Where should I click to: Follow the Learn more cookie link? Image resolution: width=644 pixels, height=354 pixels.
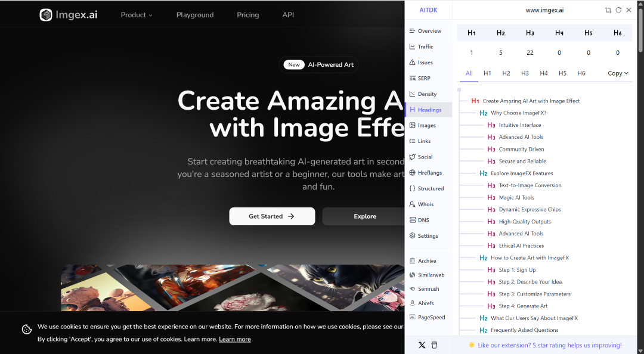235,339
